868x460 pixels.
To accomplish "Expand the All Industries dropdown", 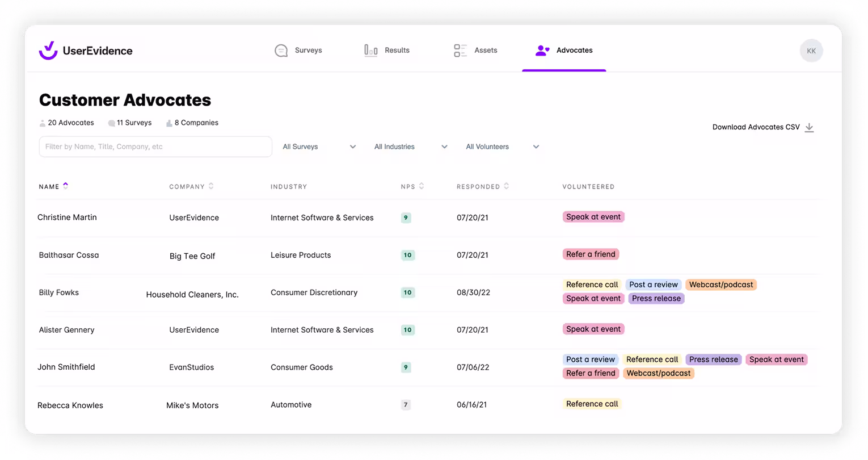I will coord(411,147).
